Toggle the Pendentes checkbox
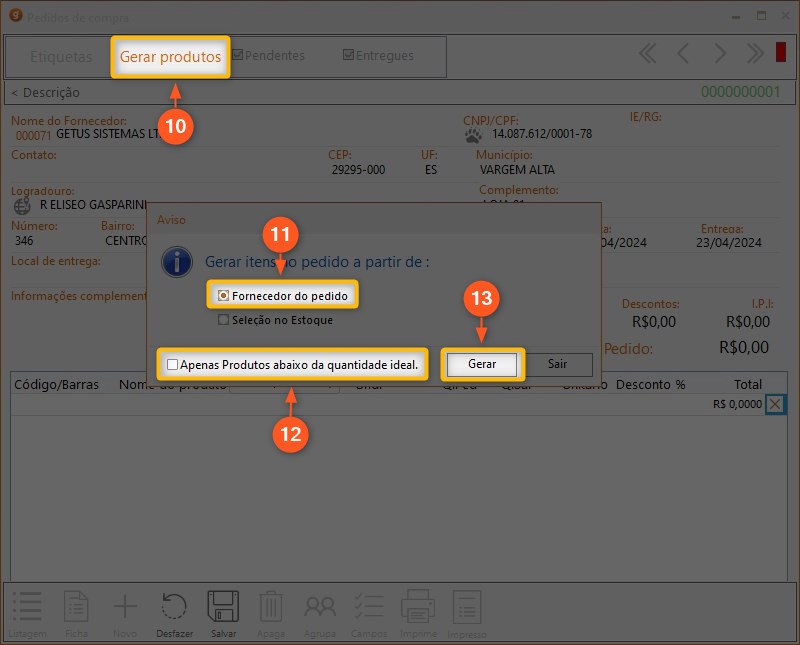800x645 pixels. point(238,56)
